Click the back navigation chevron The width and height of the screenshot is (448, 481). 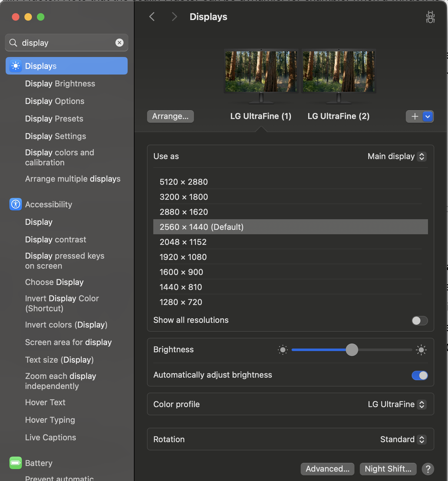click(x=152, y=17)
